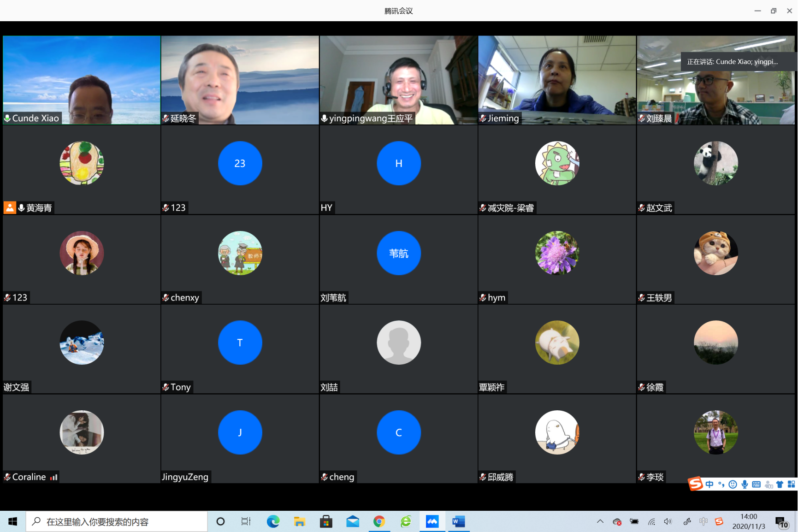Select the 黄海青 participant tile

coord(82,170)
